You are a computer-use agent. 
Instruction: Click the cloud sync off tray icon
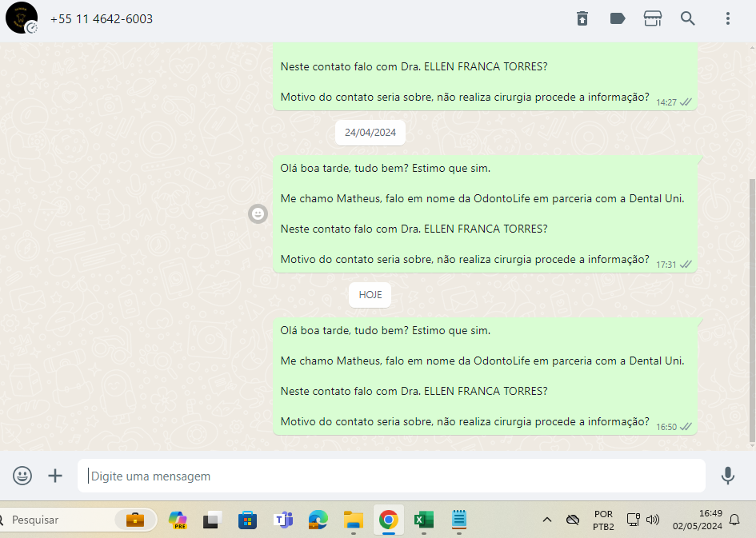pos(572,520)
